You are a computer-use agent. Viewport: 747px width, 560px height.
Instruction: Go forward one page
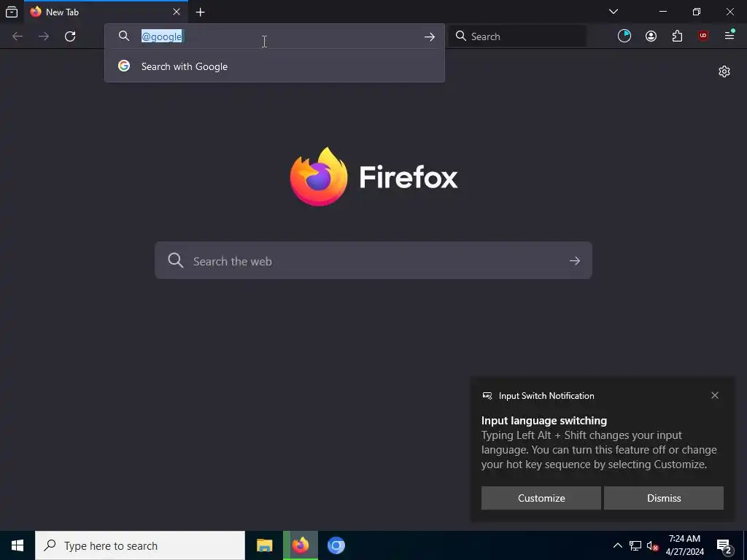[x=44, y=36]
